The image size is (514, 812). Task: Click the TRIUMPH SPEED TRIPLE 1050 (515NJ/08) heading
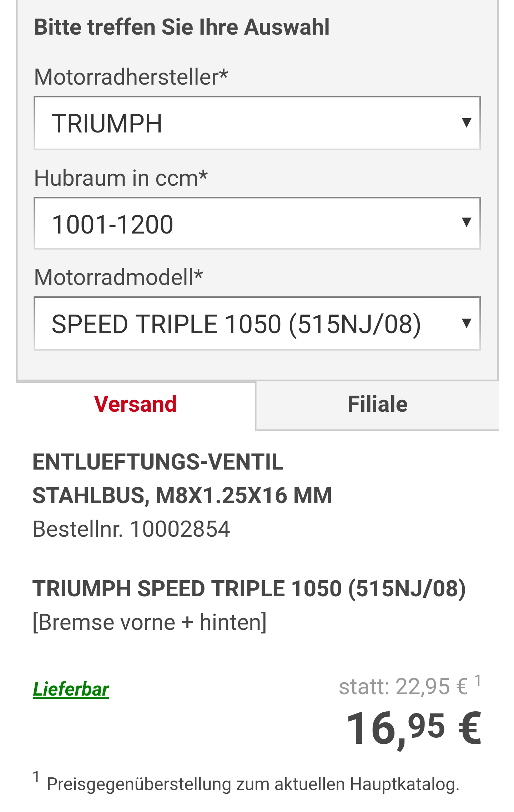249,589
